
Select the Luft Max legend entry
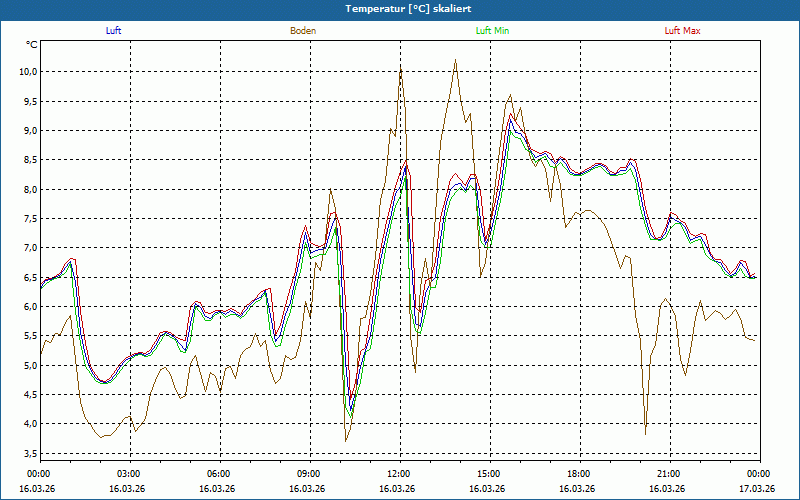(683, 31)
